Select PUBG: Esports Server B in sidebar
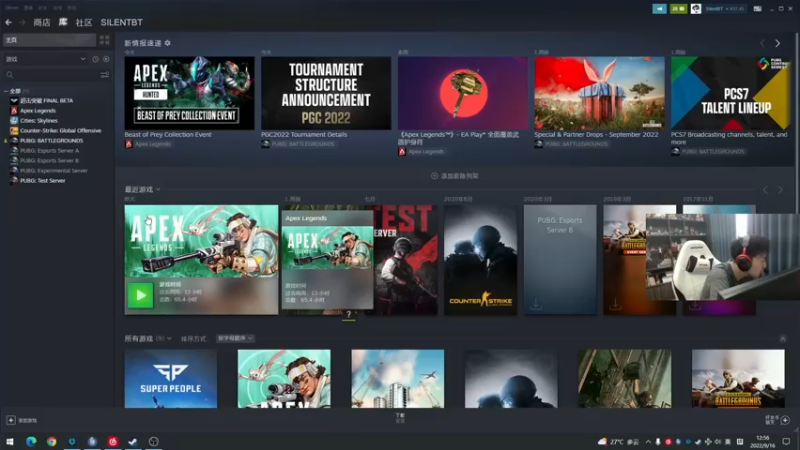800x450 pixels. pos(49,161)
